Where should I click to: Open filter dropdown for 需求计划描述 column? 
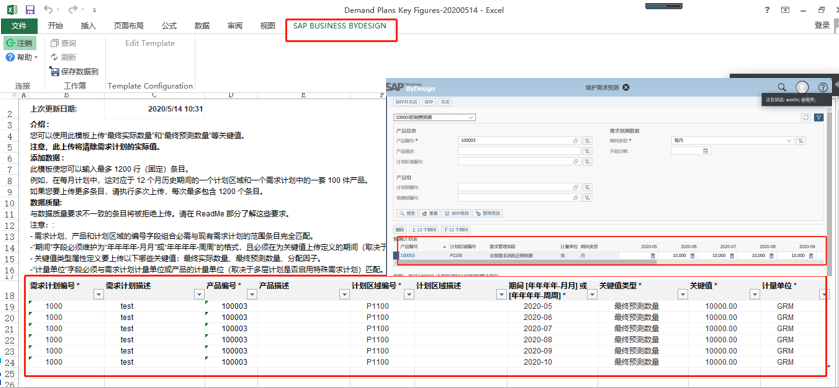tap(199, 294)
